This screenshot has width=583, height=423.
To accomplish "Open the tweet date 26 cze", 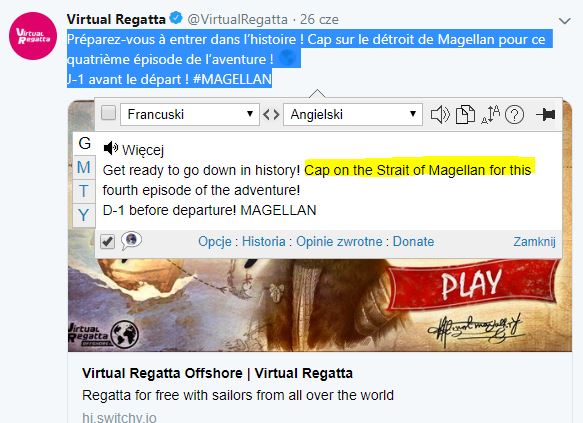I will pos(319,19).
